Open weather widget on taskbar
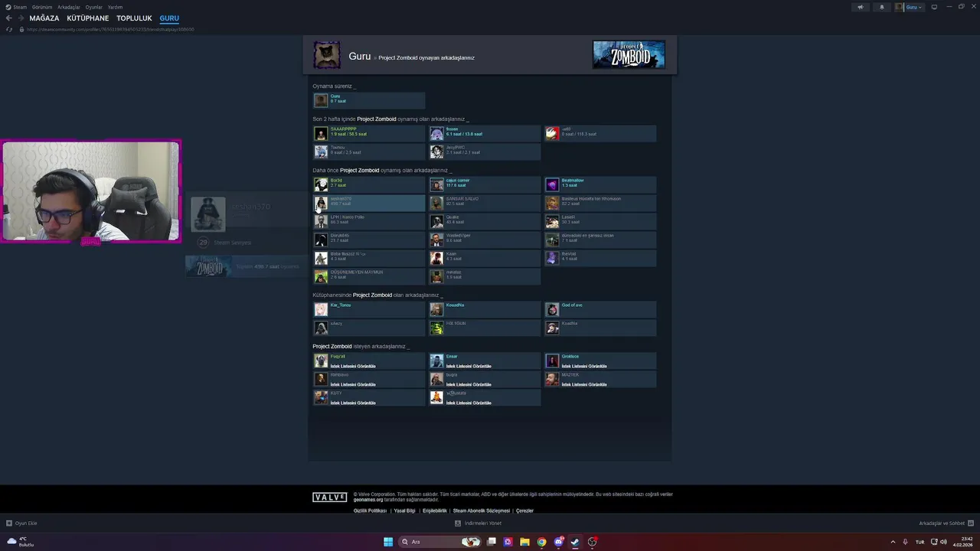The height and width of the screenshot is (551, 980). tap(20, 542)
